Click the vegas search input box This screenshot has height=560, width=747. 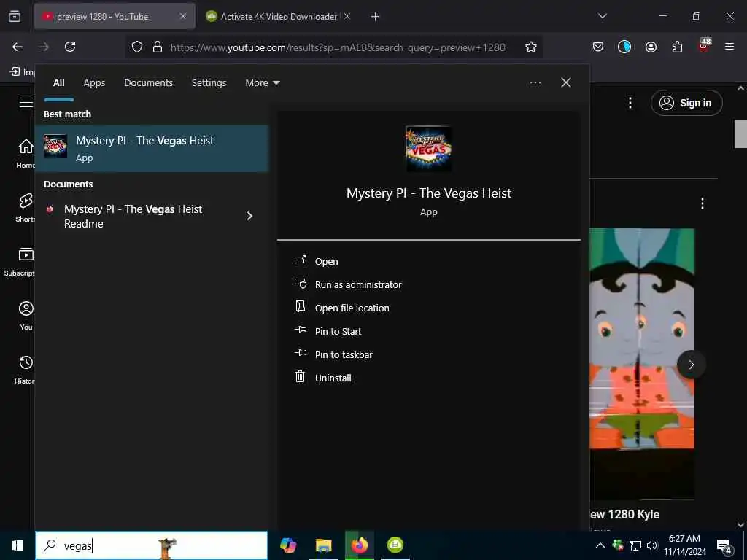(x=152, y=545)
